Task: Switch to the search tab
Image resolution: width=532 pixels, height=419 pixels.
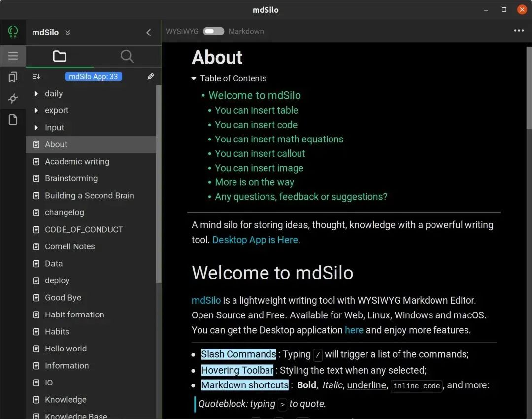Action: tap(127, 56)
